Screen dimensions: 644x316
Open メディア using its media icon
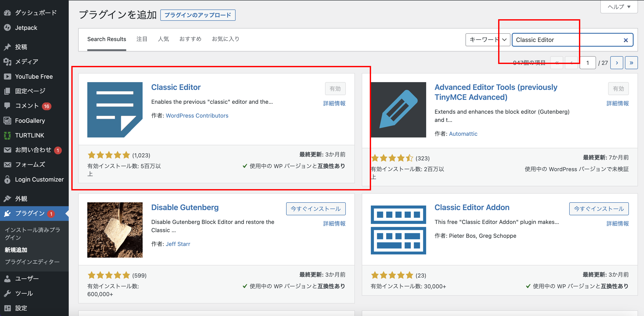(8, 62)
